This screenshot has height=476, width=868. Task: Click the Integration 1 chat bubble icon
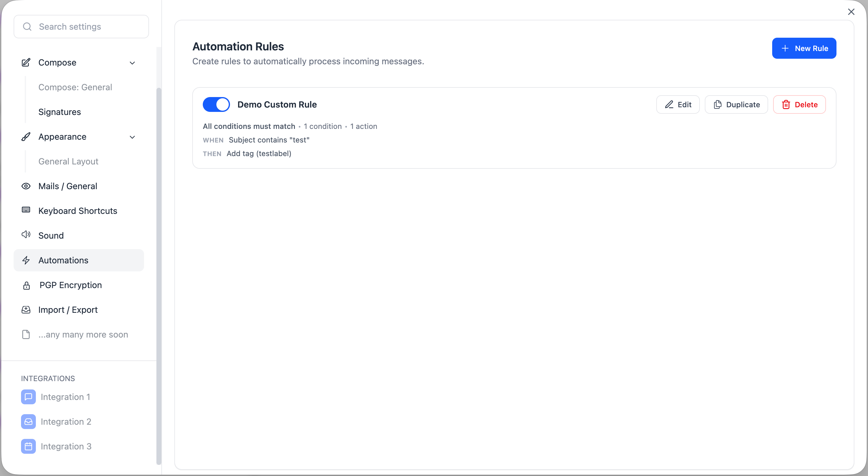click(x=28, y=397)
